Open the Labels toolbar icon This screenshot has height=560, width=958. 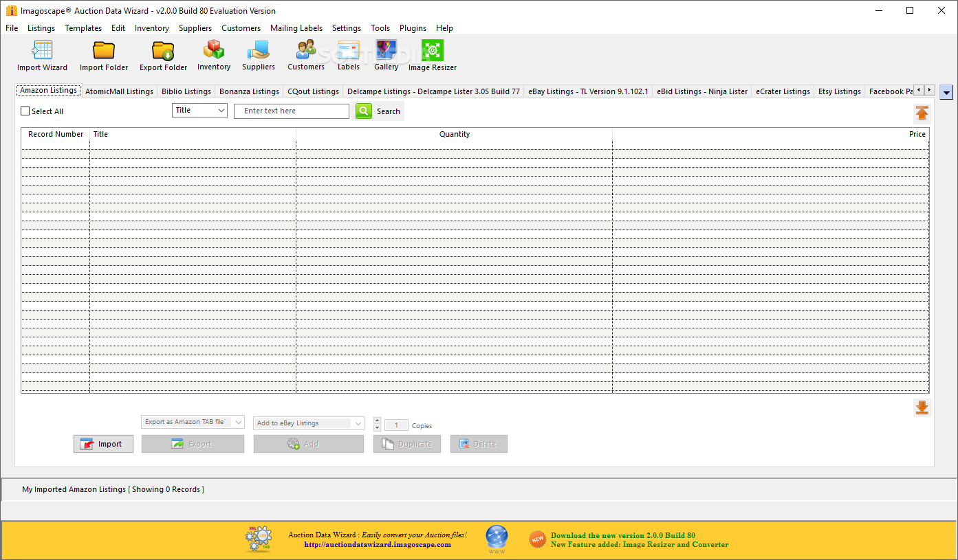click(349, 56)
